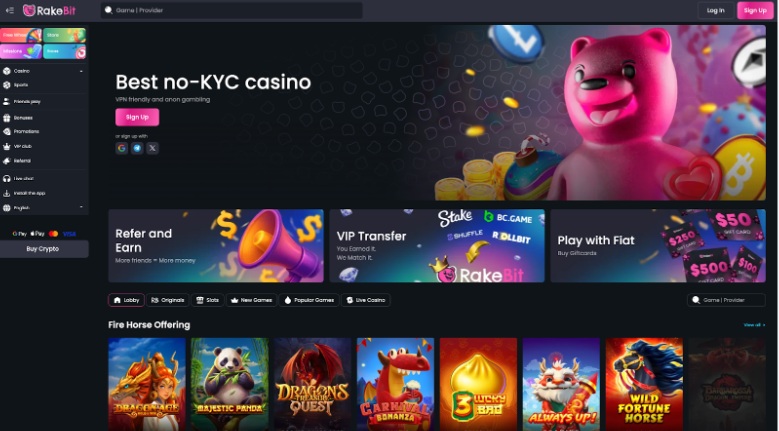The height and width of the screenshot is (431, 779).
Task: Open VIP club crown item
Action: [x=6, y=146]
